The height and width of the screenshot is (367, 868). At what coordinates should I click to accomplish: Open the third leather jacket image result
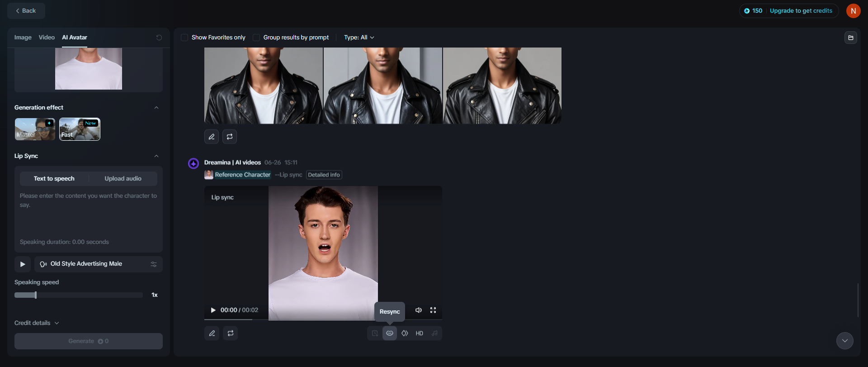point(502,86)
